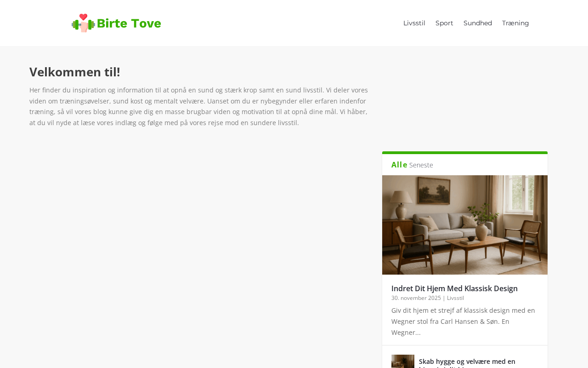The width and height of the screenshot is (588, 368).
Task: Click the intro paragraph about sund livsstil
Action: (198, 106)
